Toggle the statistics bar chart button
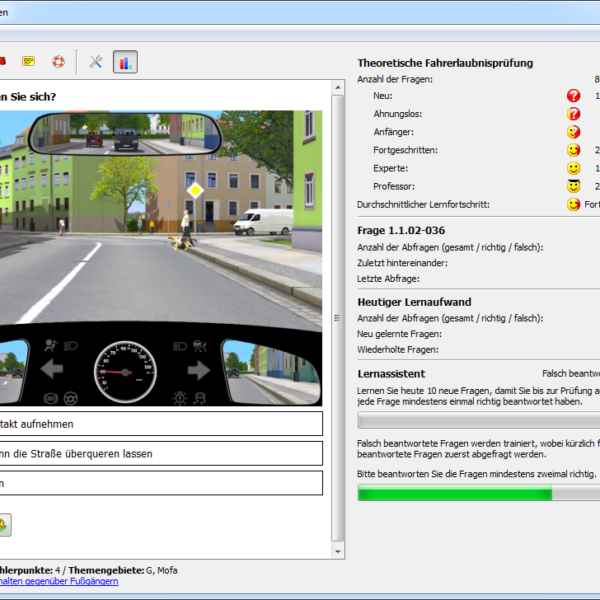 point(125,62)
